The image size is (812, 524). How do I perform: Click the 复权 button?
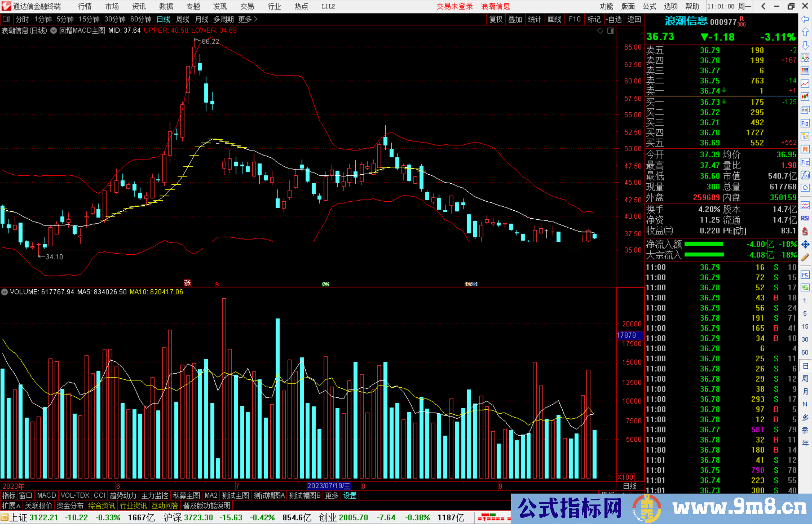pos(496,19)
